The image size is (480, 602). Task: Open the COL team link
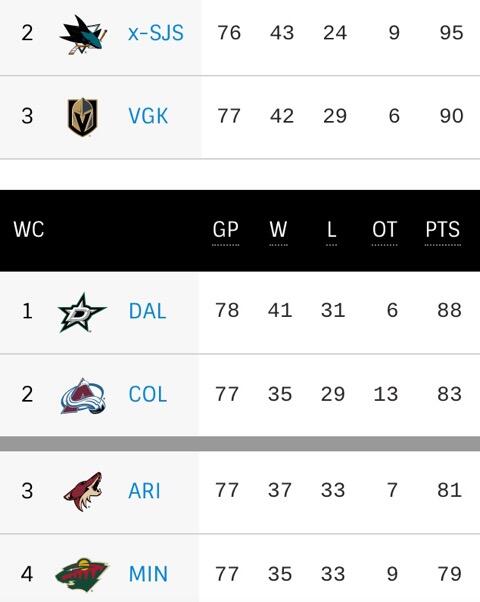tap(148, 394)
